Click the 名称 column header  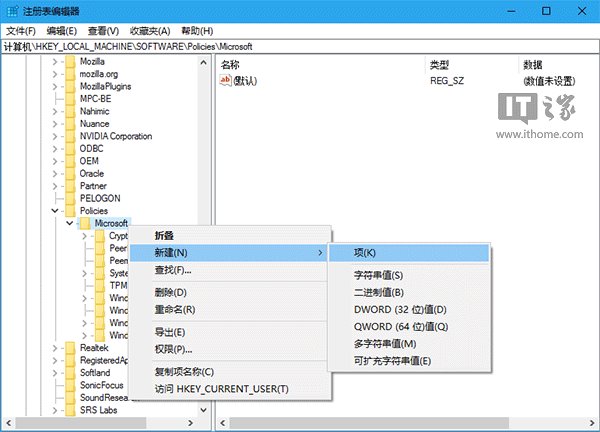point(231,63)
